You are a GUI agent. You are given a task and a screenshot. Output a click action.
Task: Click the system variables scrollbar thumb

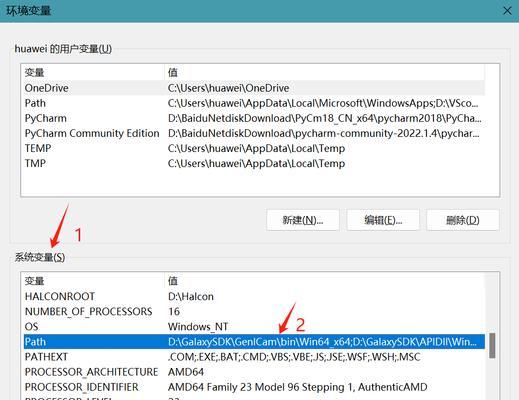coord(492,346)
